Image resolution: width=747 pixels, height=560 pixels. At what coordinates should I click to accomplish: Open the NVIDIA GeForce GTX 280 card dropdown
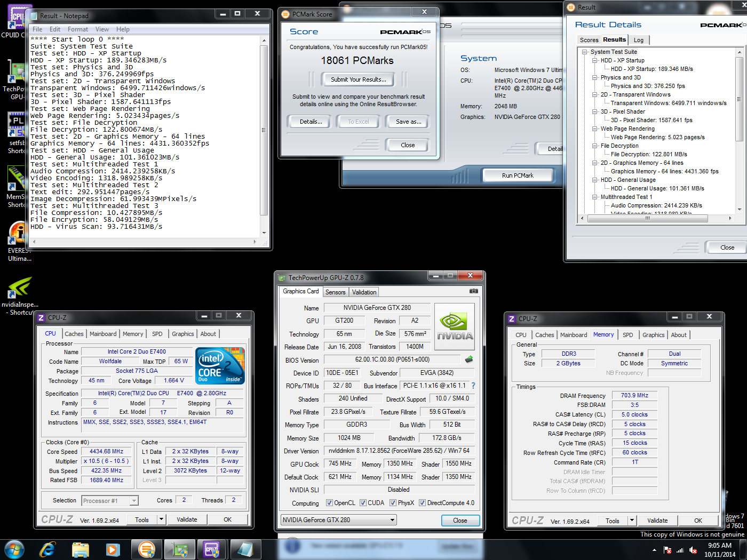point(338,519)
